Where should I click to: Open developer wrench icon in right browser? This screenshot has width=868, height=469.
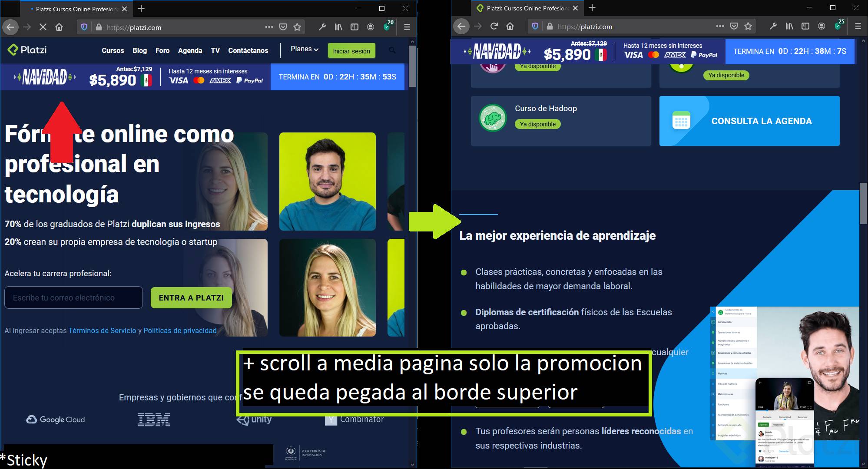click(x=773, y=26)
